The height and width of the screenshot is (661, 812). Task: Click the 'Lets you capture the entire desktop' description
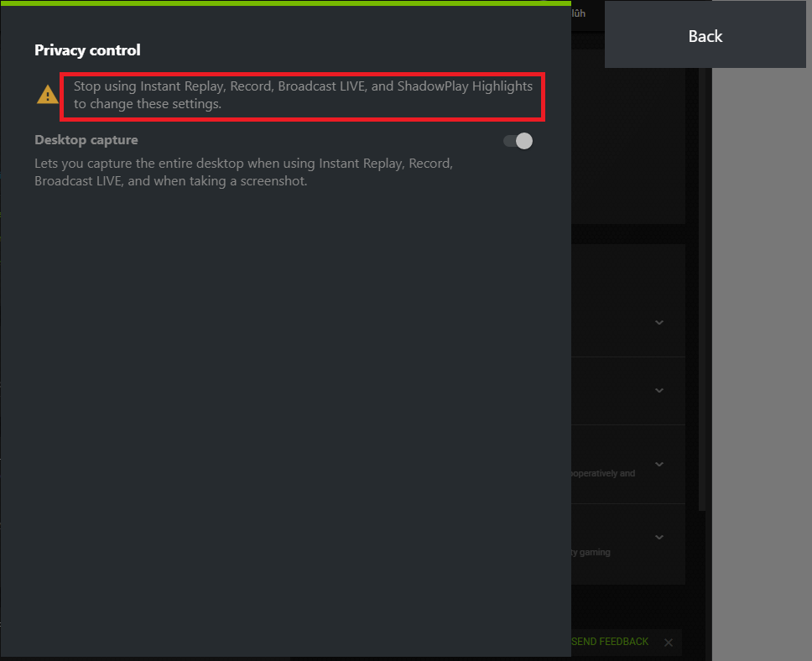pos(243,172)
